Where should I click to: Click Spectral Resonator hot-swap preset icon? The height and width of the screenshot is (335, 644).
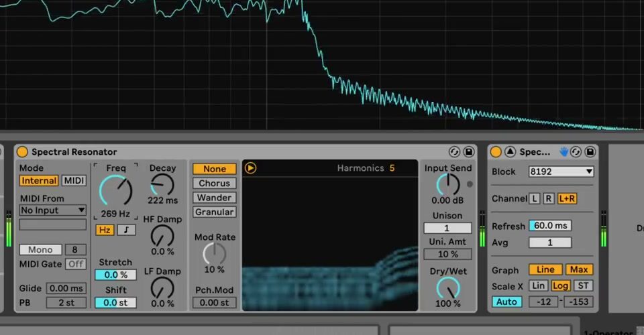(x=454, y=151)
